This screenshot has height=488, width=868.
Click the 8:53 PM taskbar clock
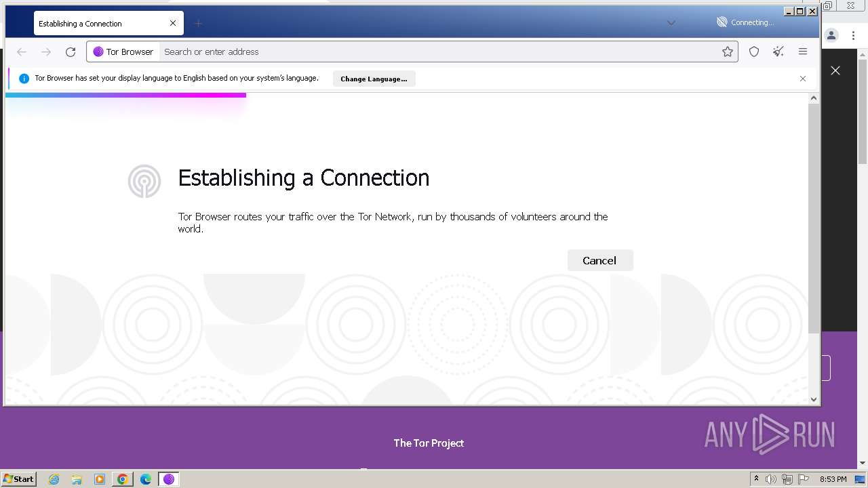tap(833, 479)
